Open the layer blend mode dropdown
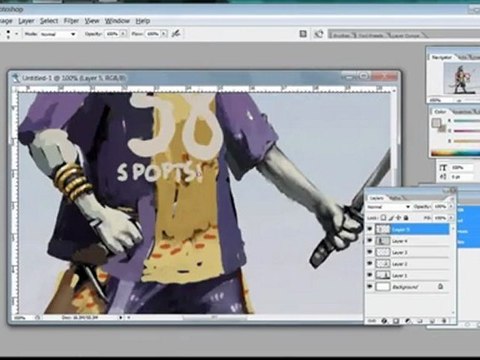 388,207
